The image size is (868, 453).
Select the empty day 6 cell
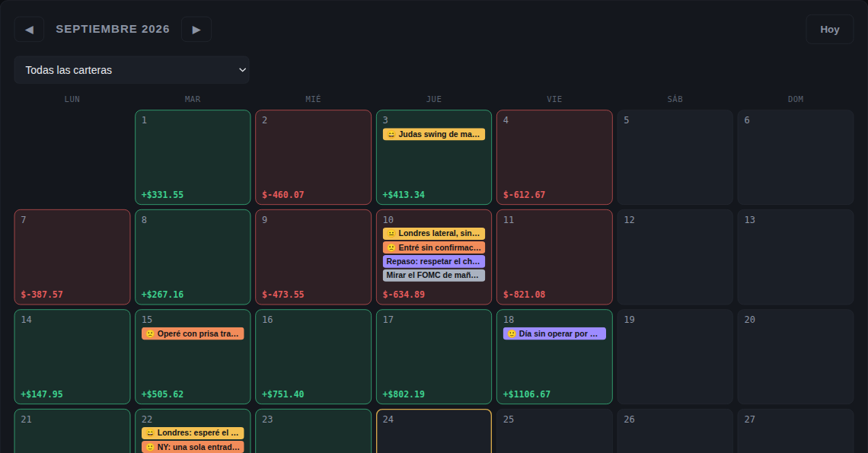click(x=796, y=158)
